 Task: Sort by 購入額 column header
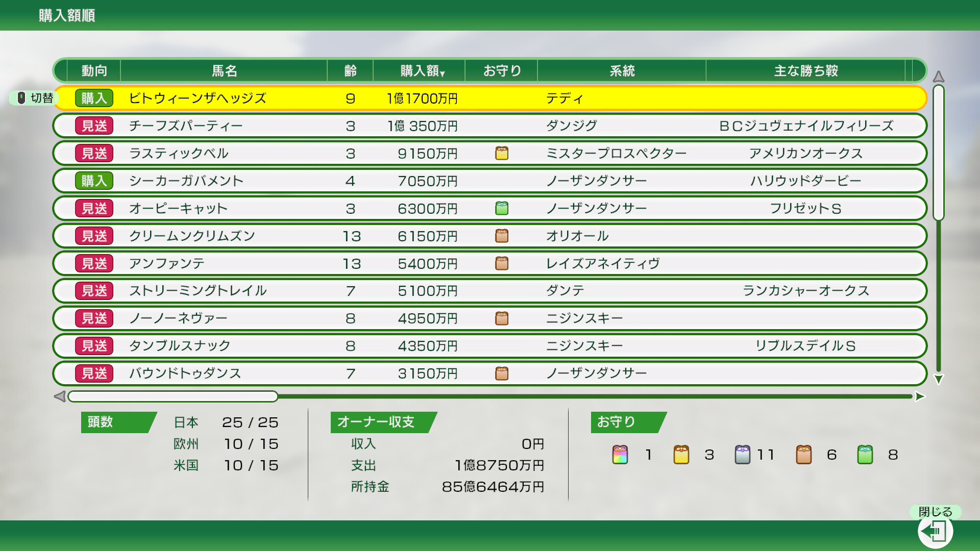pos(422,70)
